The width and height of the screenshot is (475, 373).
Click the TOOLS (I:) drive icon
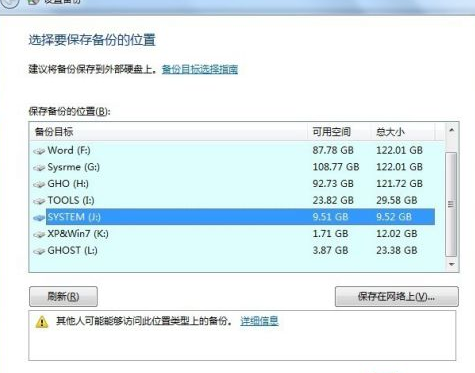39,201
